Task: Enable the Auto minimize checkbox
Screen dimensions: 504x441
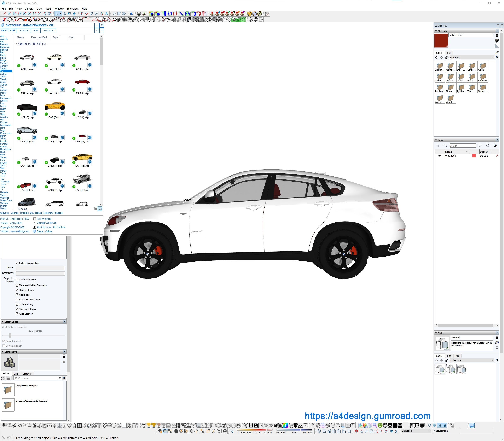Action: pos(34,219)
